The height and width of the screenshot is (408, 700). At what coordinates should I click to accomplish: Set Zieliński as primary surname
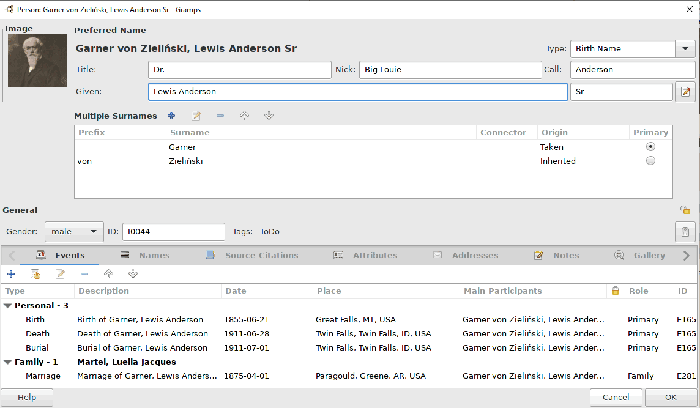650,161
